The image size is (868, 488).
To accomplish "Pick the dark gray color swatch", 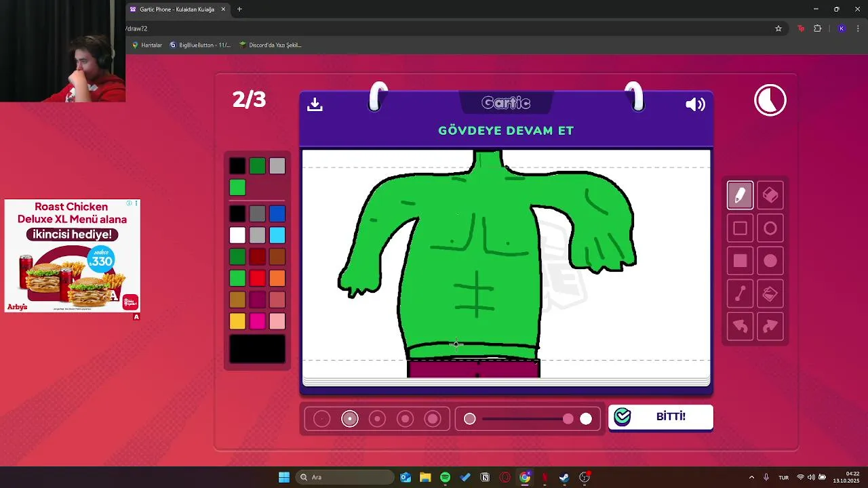I will 257,214.
